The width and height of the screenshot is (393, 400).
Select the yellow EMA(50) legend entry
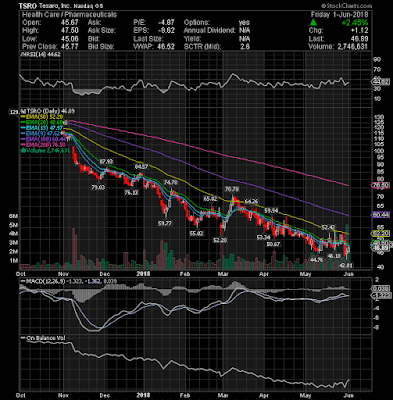tap(44, 117)
